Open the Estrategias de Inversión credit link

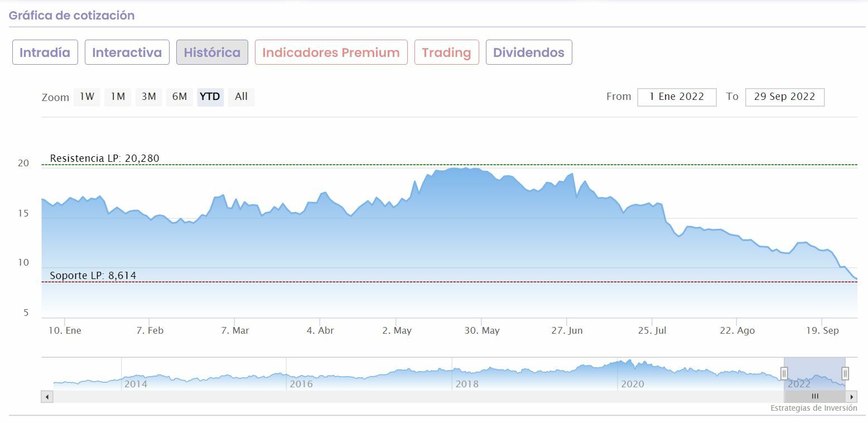(813, 408)
